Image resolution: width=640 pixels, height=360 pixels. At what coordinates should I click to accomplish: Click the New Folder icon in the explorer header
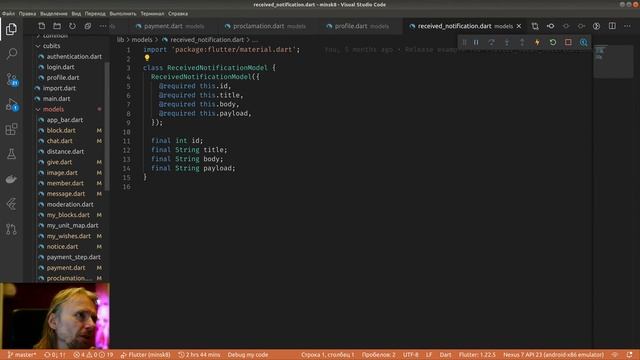click(57, 26)
